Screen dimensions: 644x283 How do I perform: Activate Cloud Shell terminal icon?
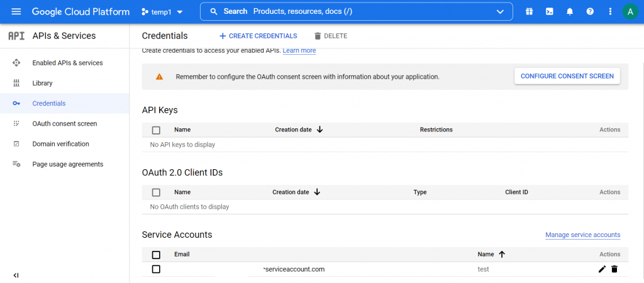[x=549, y=11]
